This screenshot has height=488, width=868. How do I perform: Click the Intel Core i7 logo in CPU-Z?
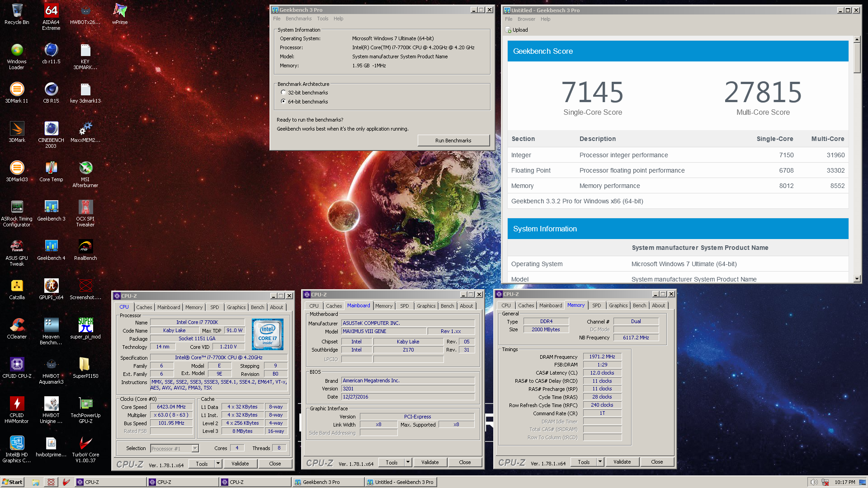[x=268, y=334]
